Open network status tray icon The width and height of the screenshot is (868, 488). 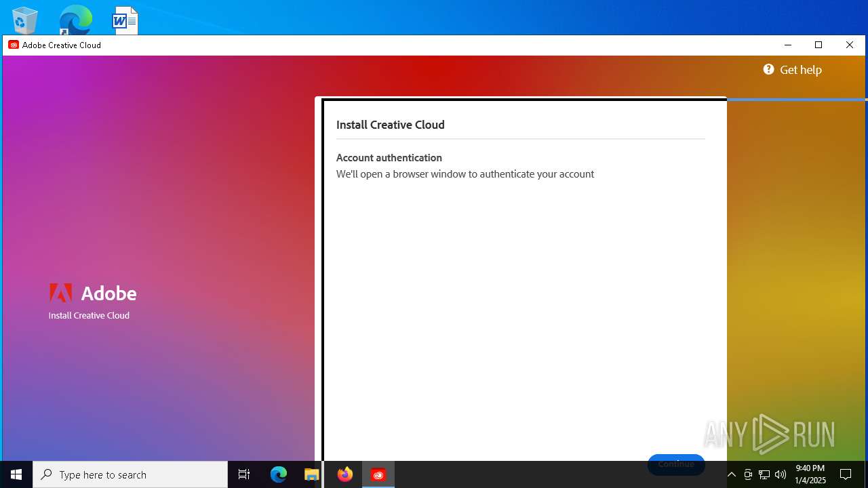click(x=764, y=474)
